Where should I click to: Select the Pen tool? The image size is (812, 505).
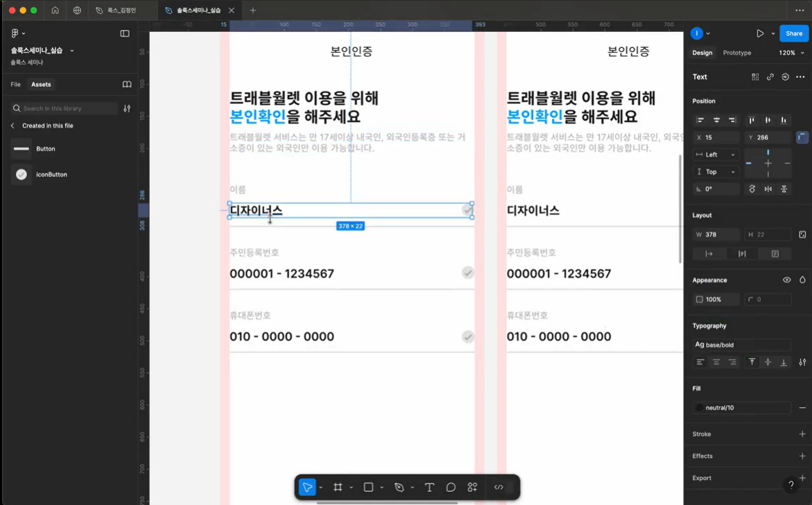[x=399, y=488]
